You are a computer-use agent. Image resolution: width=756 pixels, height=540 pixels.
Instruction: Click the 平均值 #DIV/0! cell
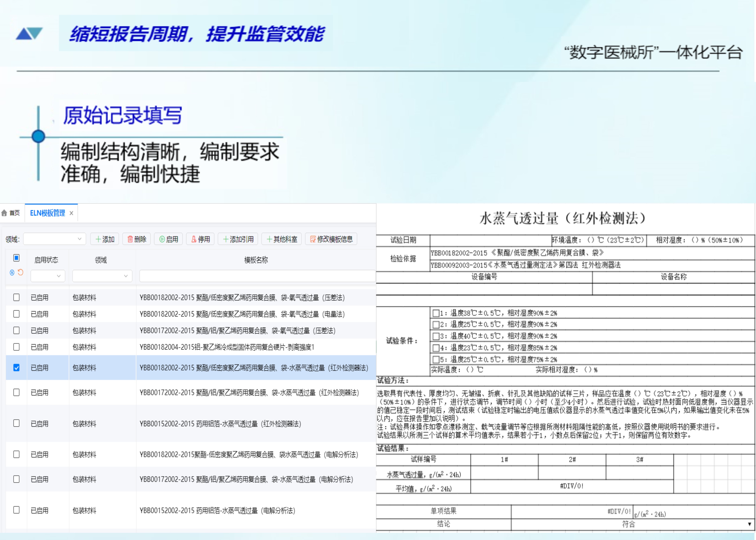[x=572, y=487]
